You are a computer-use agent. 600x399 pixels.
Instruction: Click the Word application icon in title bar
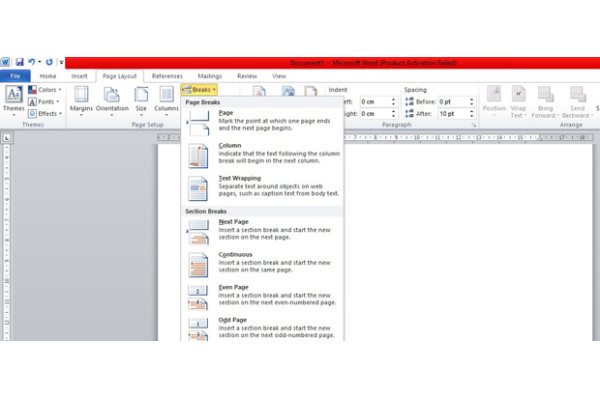click(5, 62)
